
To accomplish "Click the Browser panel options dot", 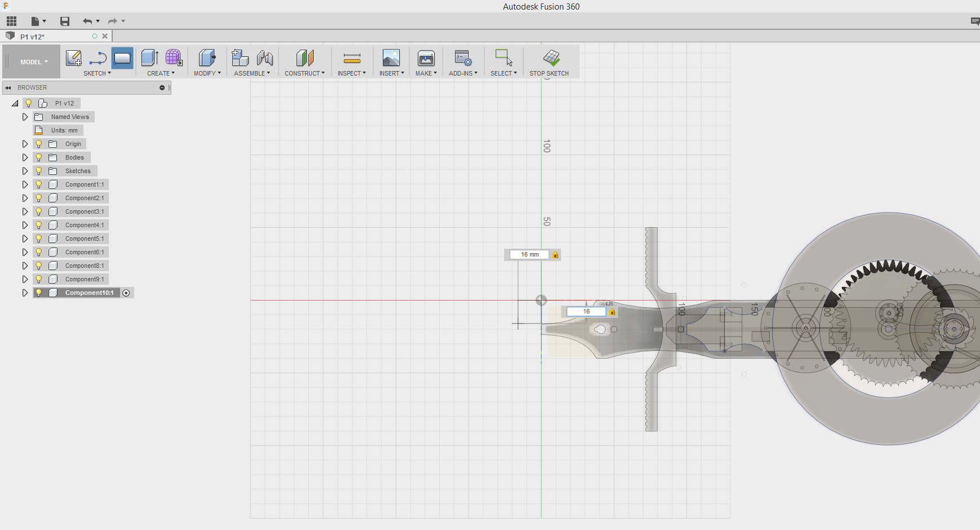I will pos(162,88).
